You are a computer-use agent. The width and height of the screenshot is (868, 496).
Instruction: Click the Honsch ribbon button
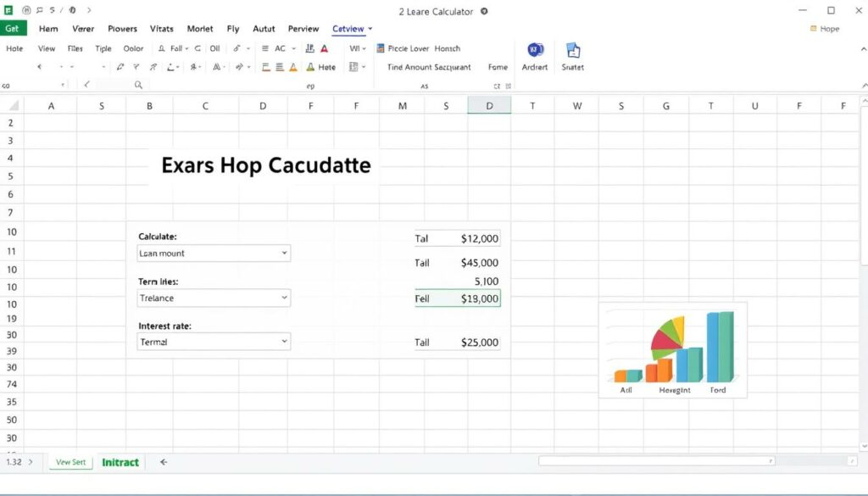(x=448, y=48)
